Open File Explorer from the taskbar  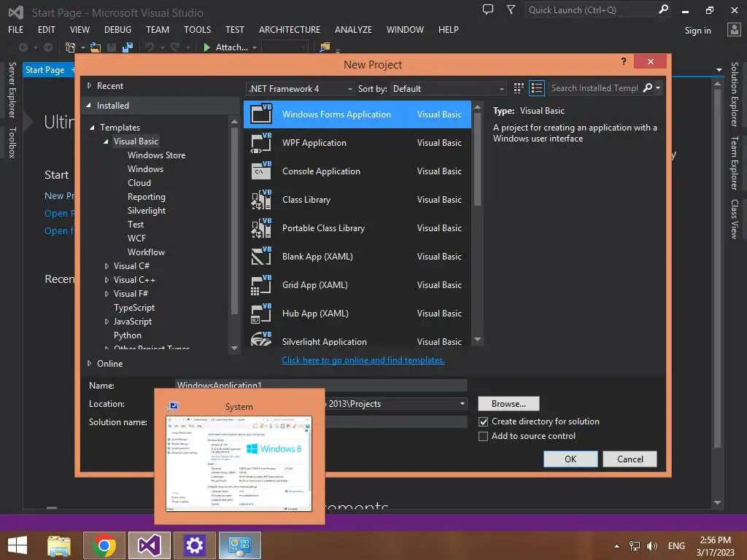point(59,545)
